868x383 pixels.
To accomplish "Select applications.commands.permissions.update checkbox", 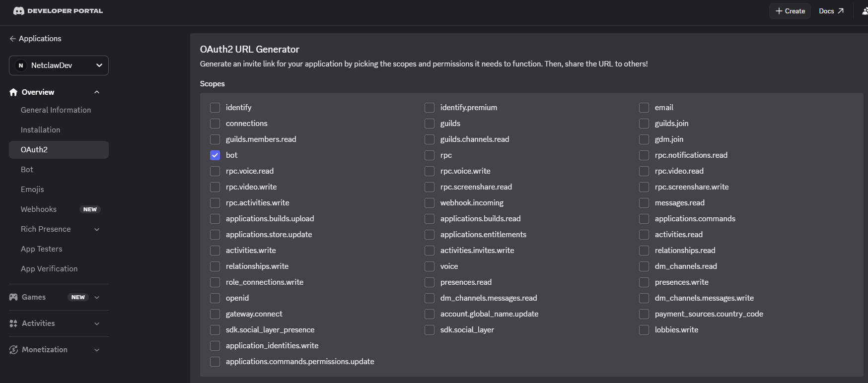I will point(215,362).
